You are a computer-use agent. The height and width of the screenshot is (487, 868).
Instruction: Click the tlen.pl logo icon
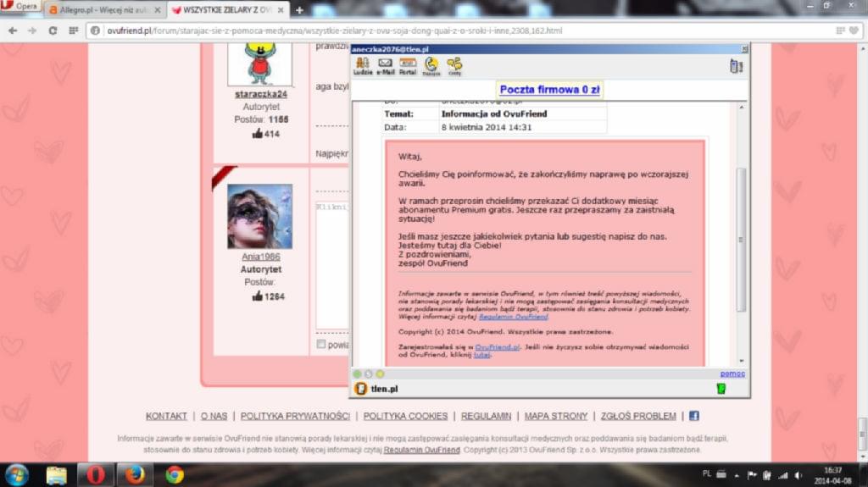coord(360,389)
